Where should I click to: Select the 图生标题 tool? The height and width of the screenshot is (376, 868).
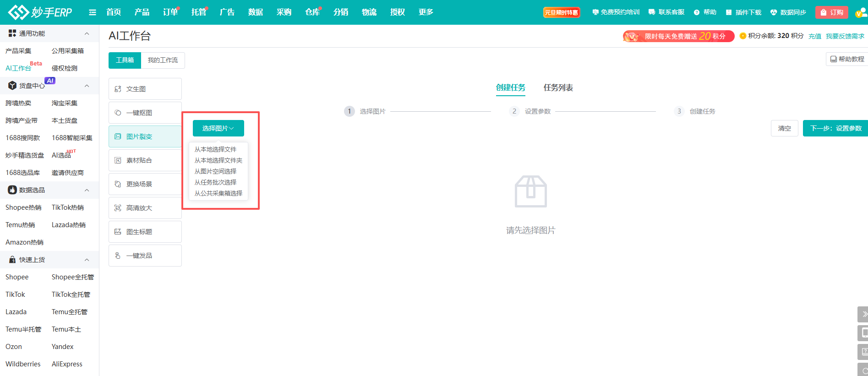tap(145, 232)
